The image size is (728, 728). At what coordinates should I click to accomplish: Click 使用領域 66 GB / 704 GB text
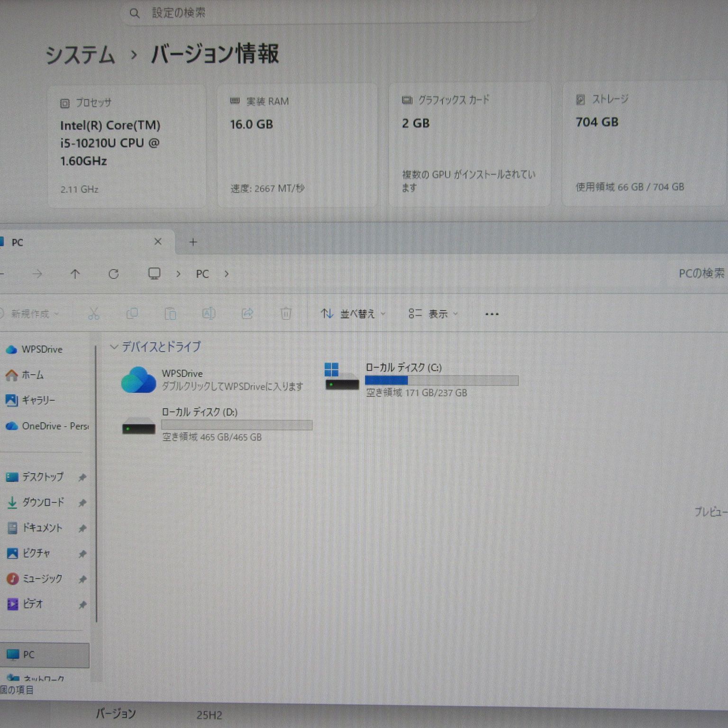(630, 187)
